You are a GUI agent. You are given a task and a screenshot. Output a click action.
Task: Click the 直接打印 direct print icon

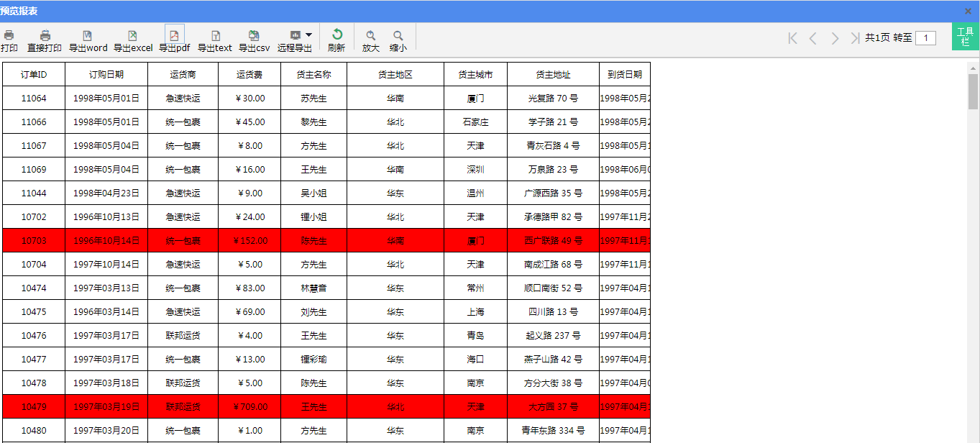pos(45,36)
